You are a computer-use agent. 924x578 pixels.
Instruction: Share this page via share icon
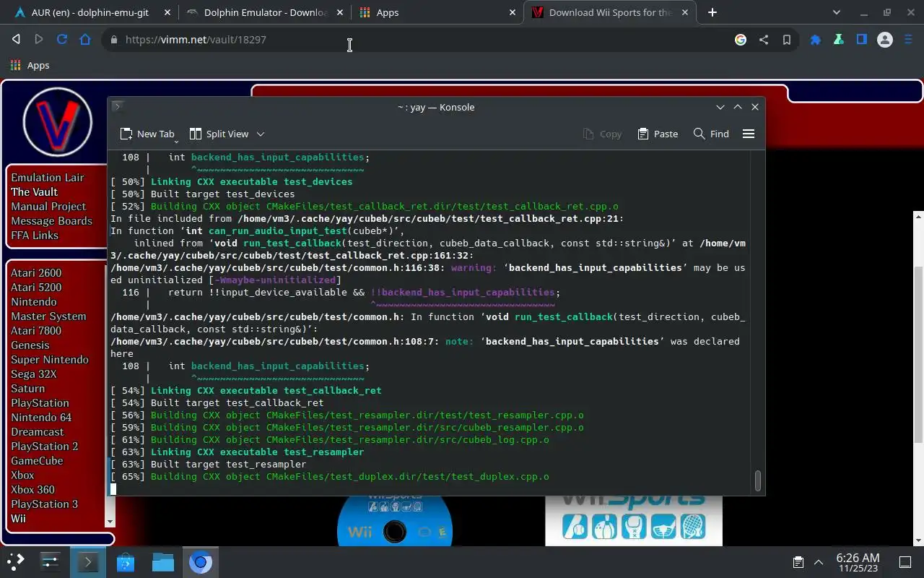coord(764,40)
